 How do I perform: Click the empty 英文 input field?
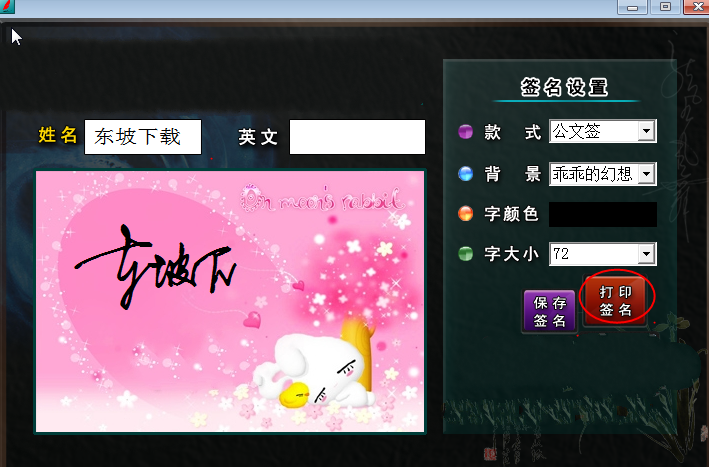pyautogui.click(x=357, y=137)
